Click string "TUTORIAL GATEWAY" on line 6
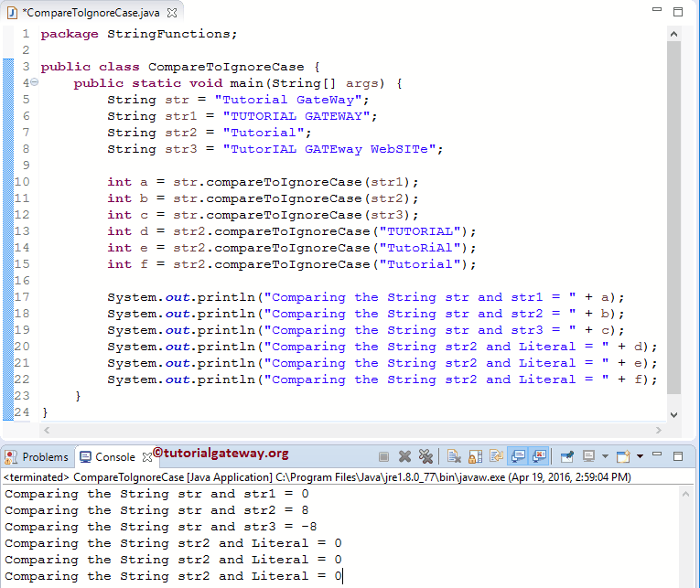This screenshot has width=700, height=588. [x=296, y=116]
